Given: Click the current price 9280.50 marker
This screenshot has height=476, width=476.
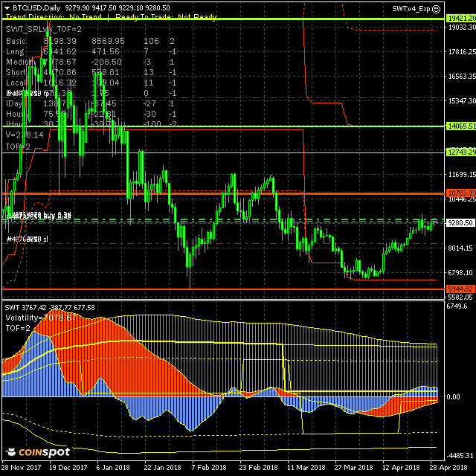Looking at the screenshot, I should click(x=460, y=222).
